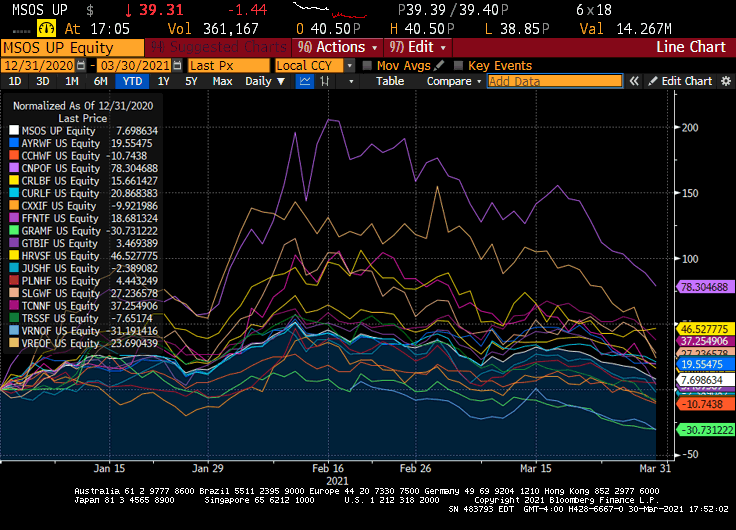Open the Actions dropdown menu
This screenshot has width=736, height=530.
click(337, 47)
